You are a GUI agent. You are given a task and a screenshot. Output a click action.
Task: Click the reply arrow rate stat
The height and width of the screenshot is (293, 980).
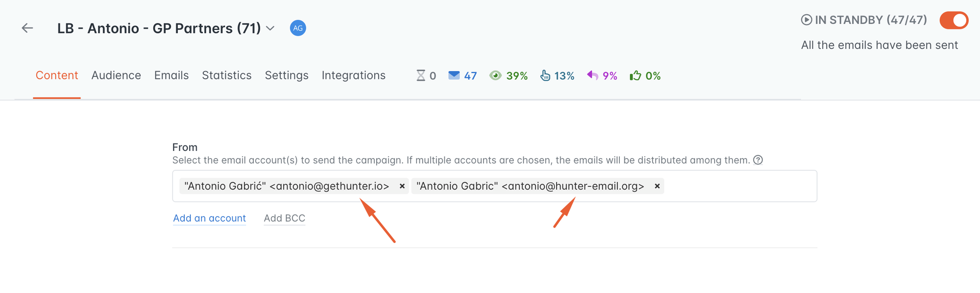[x=602, y=75]
